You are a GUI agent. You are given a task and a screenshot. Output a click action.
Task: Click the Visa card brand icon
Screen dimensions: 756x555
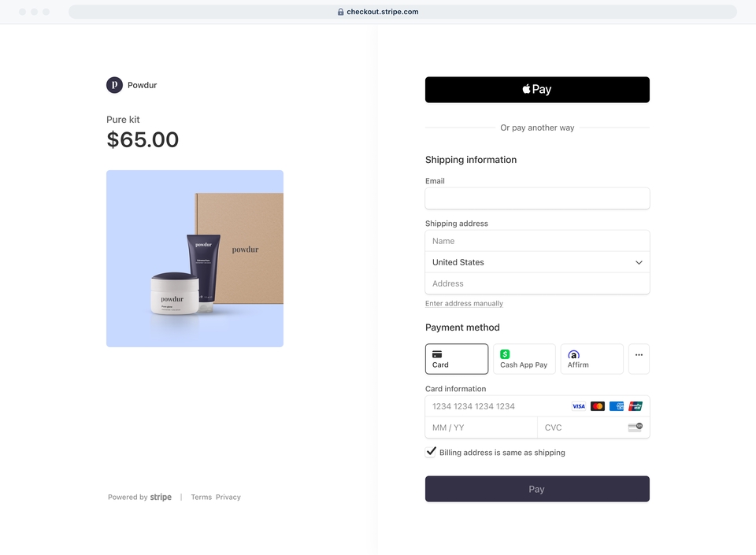pyautogui.click(x=577, y=406)
